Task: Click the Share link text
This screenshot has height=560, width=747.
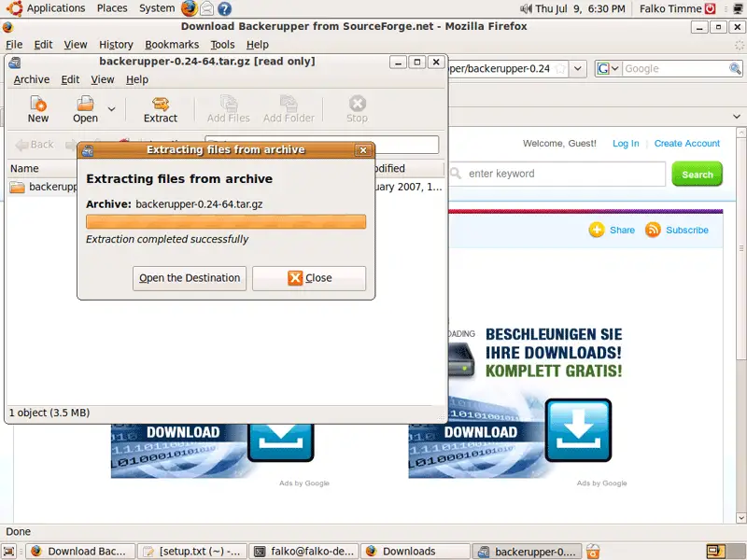Action: [x=622, y=230]
